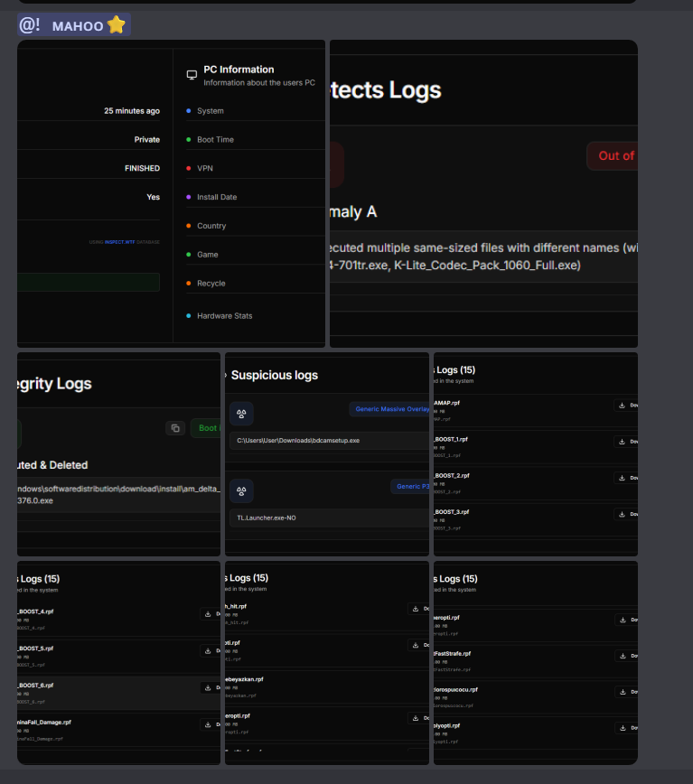Click the copy icon beside the Boot badge
Screen dimensions: 693x784
175,428
